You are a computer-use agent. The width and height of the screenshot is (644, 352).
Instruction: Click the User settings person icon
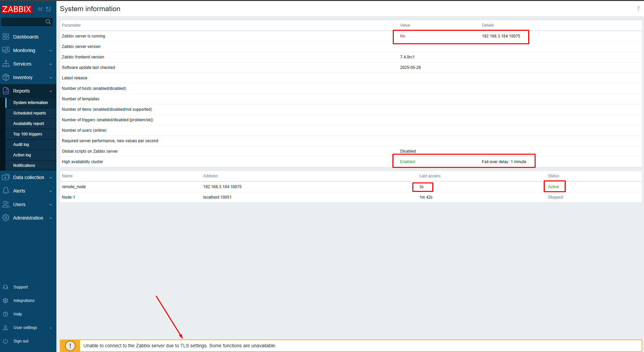[x=5, y=328]
